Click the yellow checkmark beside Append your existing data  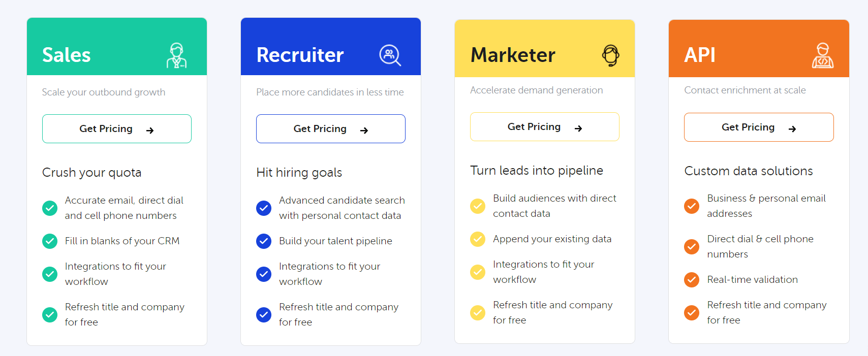point(478,239)
